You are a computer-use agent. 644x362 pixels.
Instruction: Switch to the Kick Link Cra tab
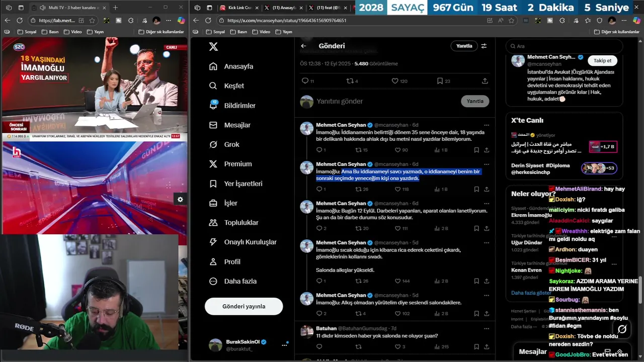[x=238, y=8]
